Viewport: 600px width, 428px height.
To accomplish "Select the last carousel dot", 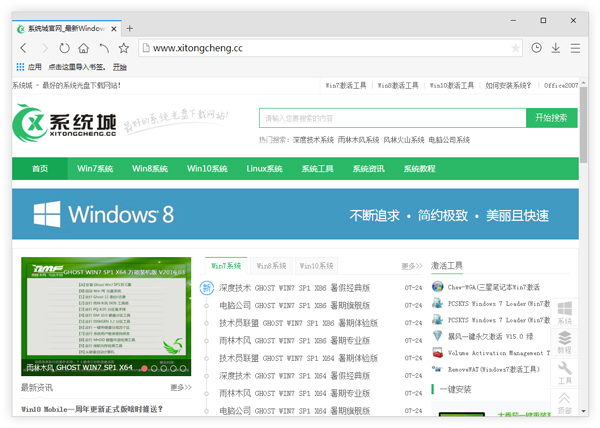I will tap(183, 368).
